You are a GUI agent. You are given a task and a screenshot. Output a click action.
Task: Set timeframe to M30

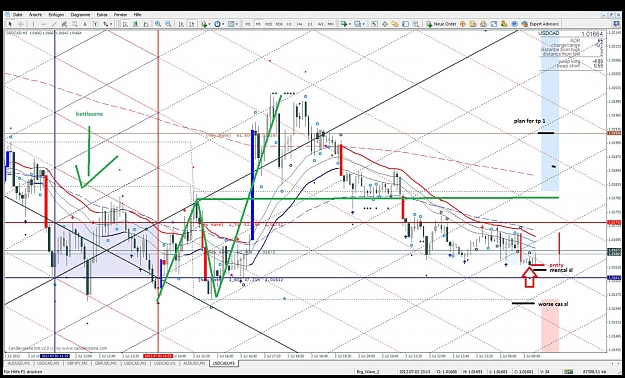click(279, 24)
